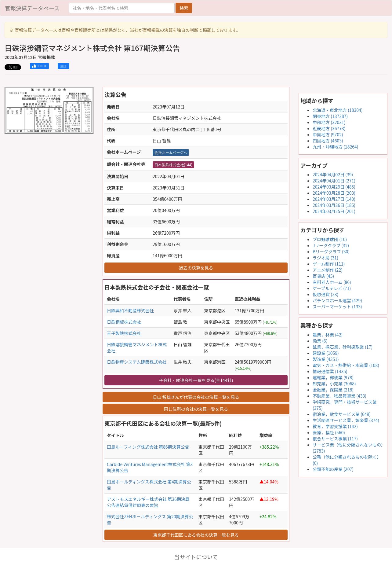Viewport: 392px width, 562px height.
Task: Open 仮想通貨 (23) category
Action: pyautogui.click(x=325, y=295)
